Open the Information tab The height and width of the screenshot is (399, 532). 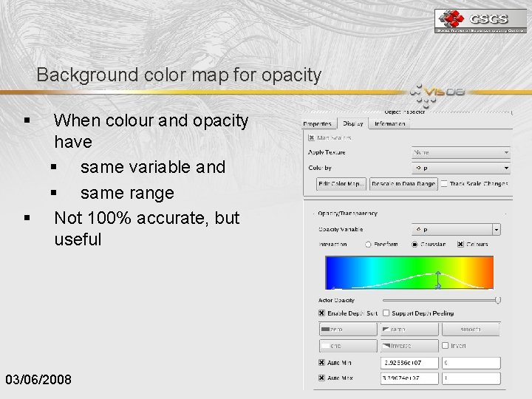pyautogui.click(x=389, y=124)
